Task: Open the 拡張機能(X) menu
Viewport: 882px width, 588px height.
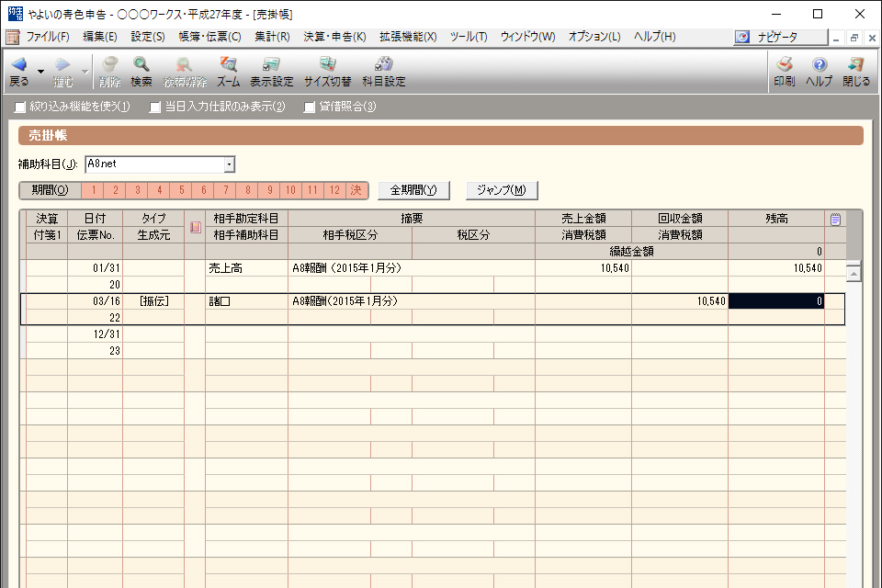Action: tap(408, 37)
